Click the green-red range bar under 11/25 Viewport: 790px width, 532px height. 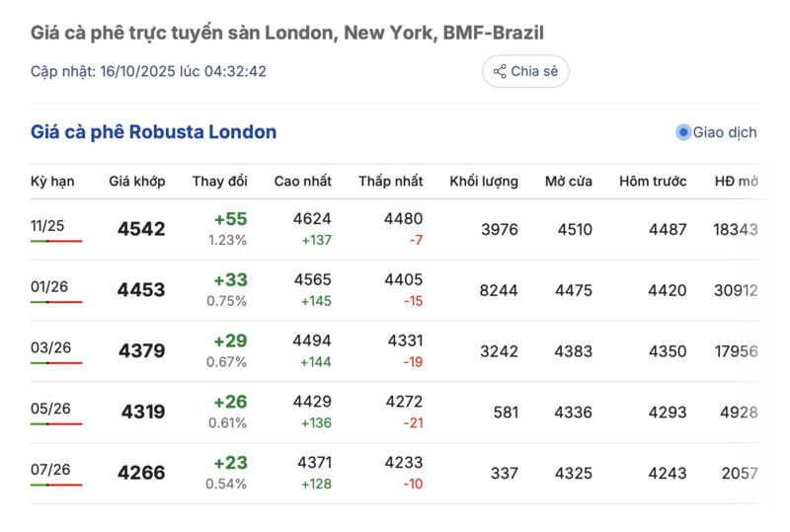56,241
